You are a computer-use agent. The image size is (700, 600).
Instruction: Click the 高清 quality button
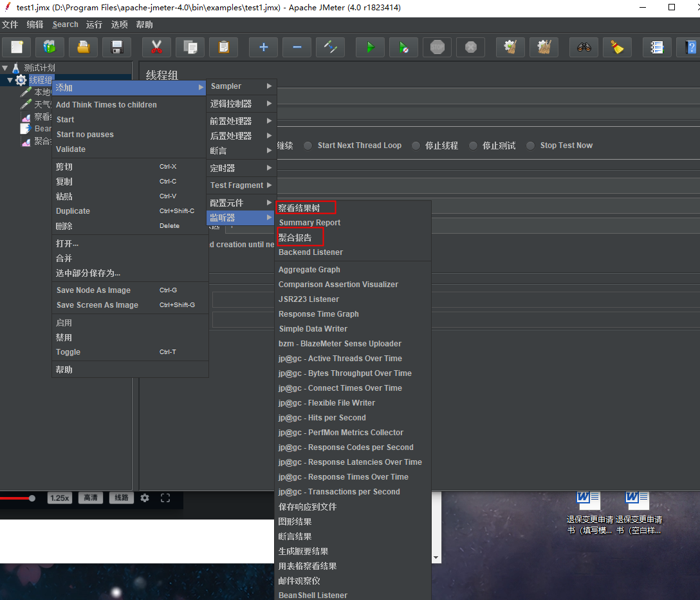(x=91, y=498)
